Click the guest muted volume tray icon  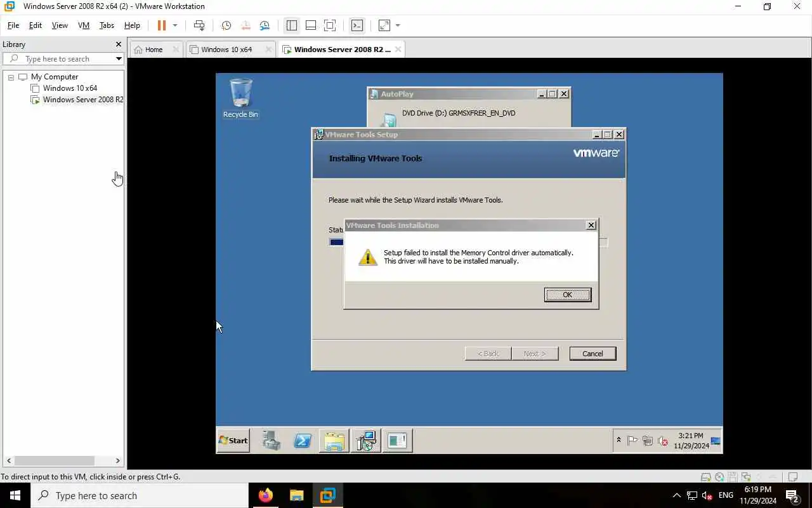(663, 441)
